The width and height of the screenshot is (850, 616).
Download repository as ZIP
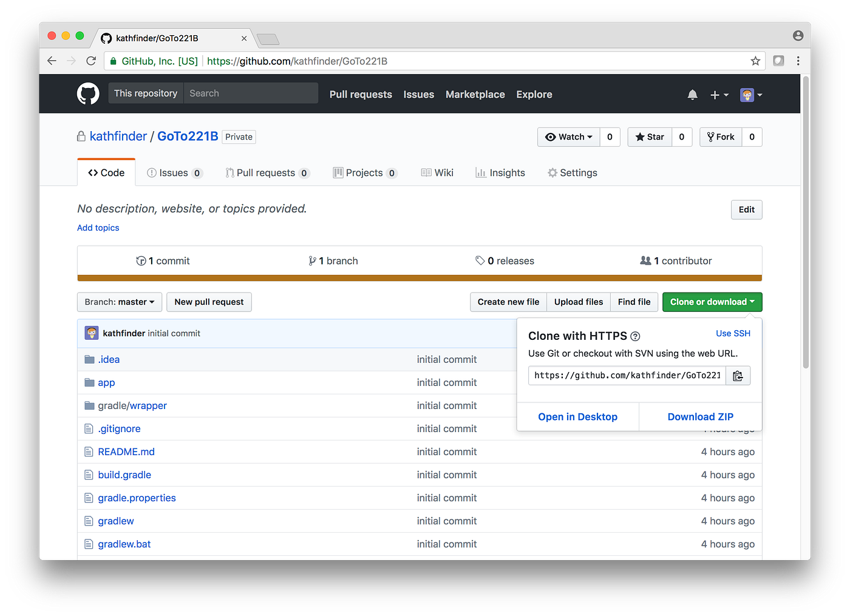pyautogui.click(x=700, y=416)
